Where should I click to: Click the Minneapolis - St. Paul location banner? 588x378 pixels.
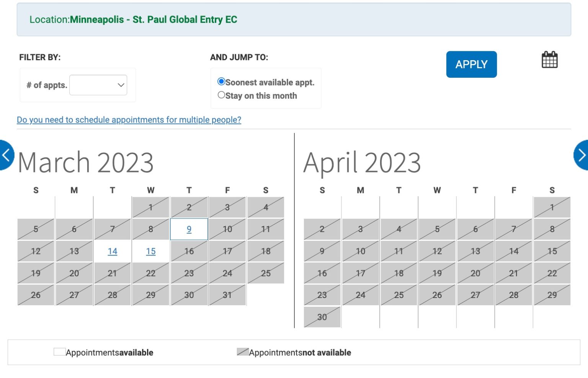pyautogui.click(x=134, y=20)
